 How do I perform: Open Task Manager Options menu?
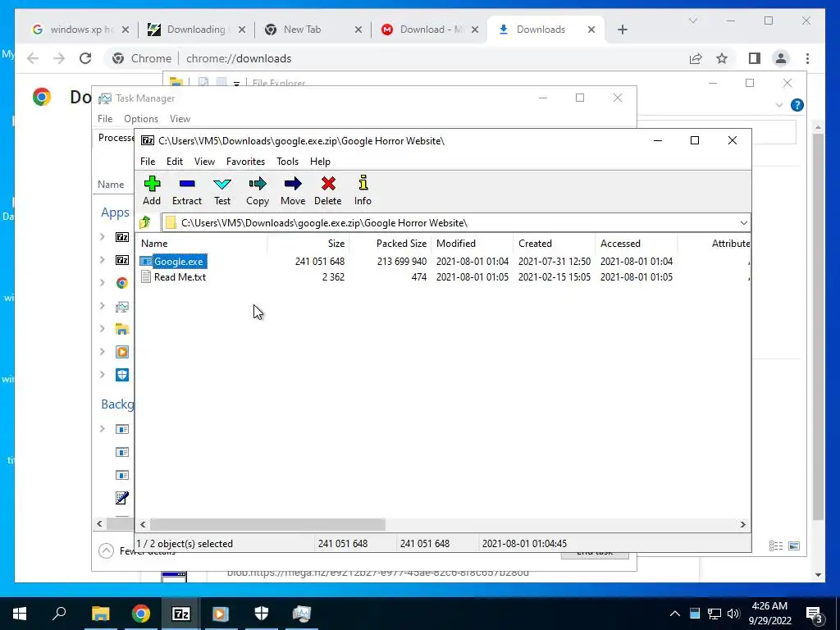click(x=141, y=119)
